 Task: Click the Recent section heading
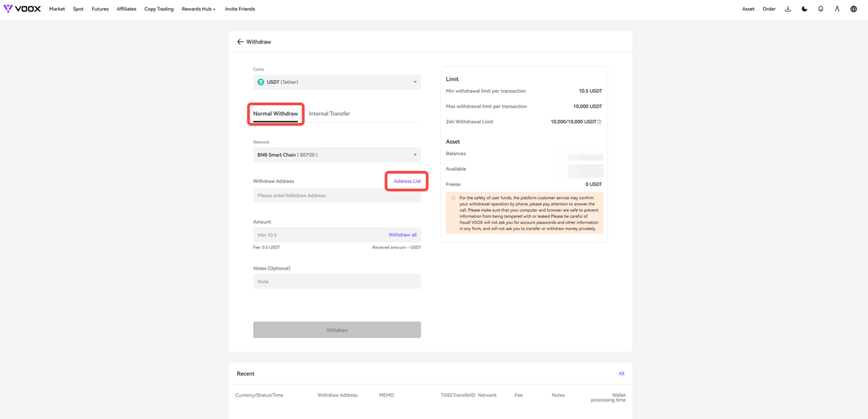(x=245, y=374)
